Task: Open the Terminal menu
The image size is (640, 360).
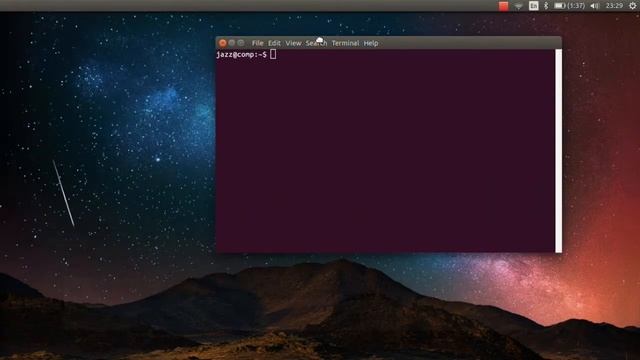Action: click(x=345, y=43)
